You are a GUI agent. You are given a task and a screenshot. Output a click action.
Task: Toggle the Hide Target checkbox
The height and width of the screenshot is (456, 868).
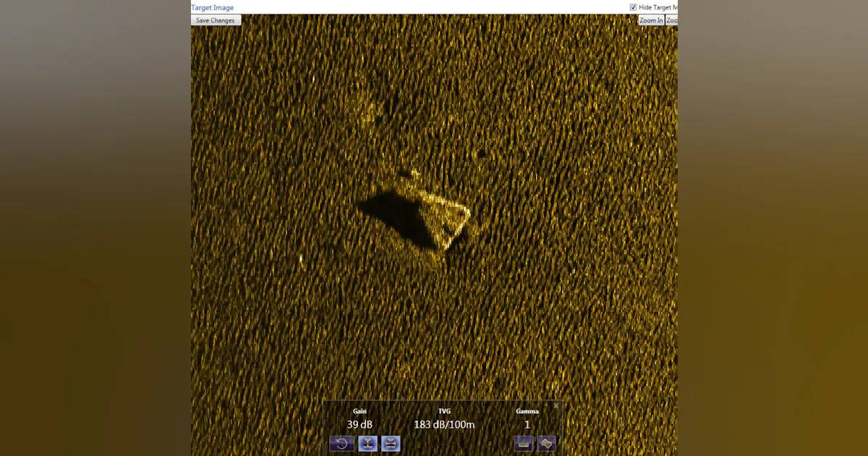point(634,7)
